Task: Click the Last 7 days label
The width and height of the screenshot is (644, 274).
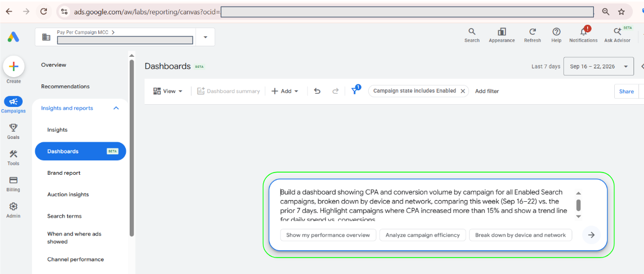Action: [x=546, y=67]
